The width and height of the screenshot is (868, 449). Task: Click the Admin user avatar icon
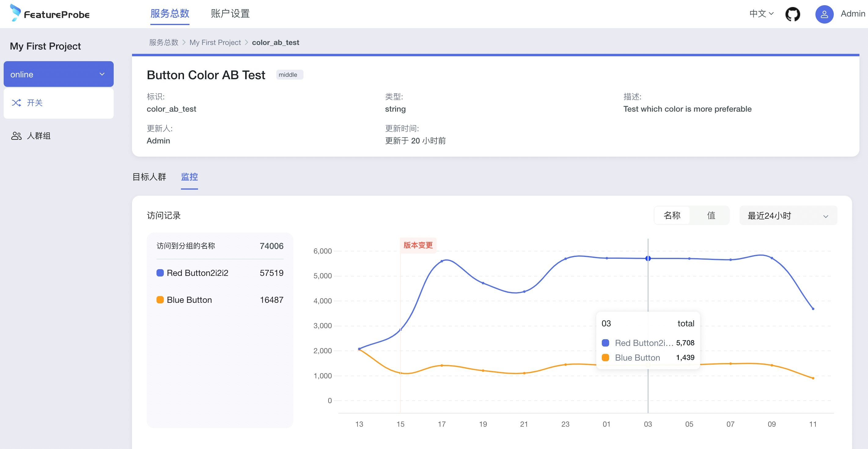(824, 14)
